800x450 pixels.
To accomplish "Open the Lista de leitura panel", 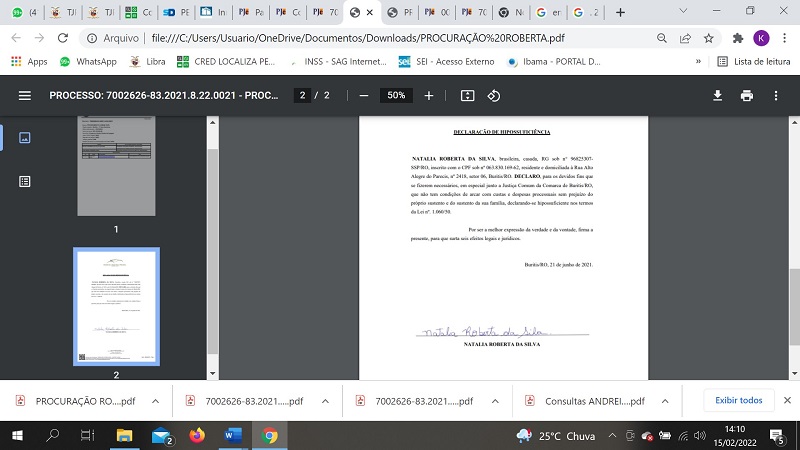I will (x=750, y=61).
